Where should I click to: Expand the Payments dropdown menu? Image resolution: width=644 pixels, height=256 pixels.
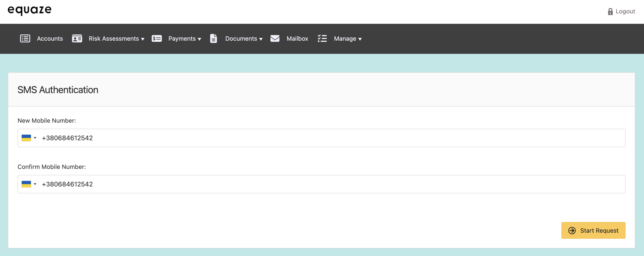(x=185, y=39)
